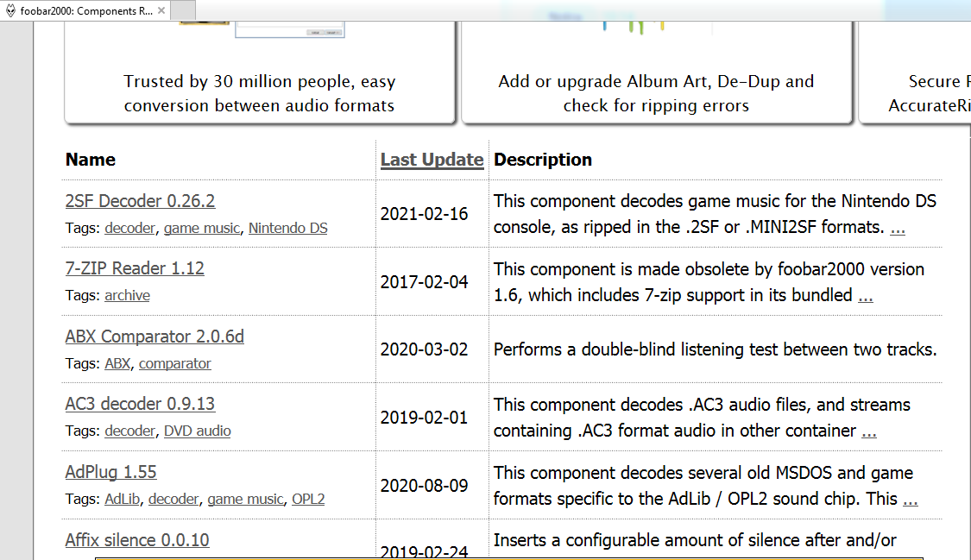The image size is (971, 560).
Task: Open the audio format conversion ad card
Action: click(x=259, y=93)
